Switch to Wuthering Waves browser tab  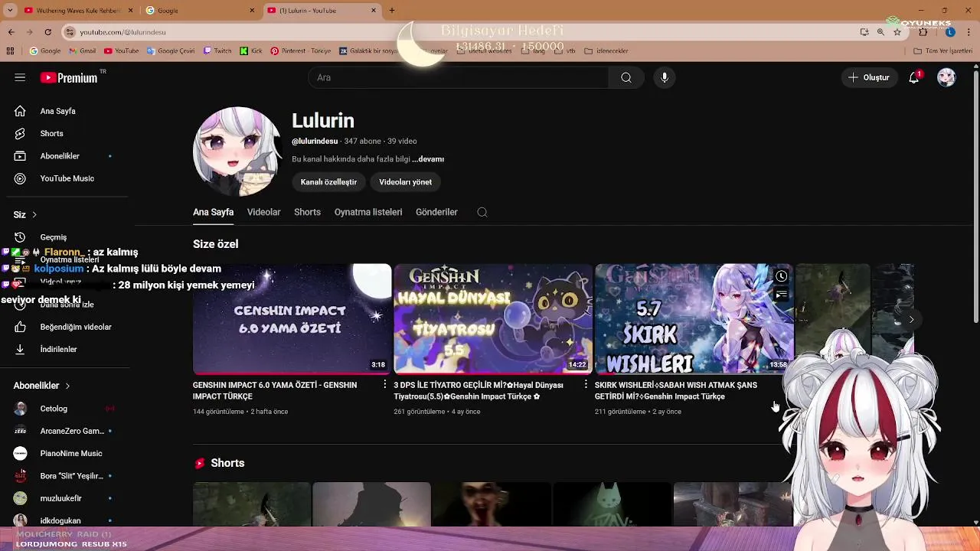77,11
